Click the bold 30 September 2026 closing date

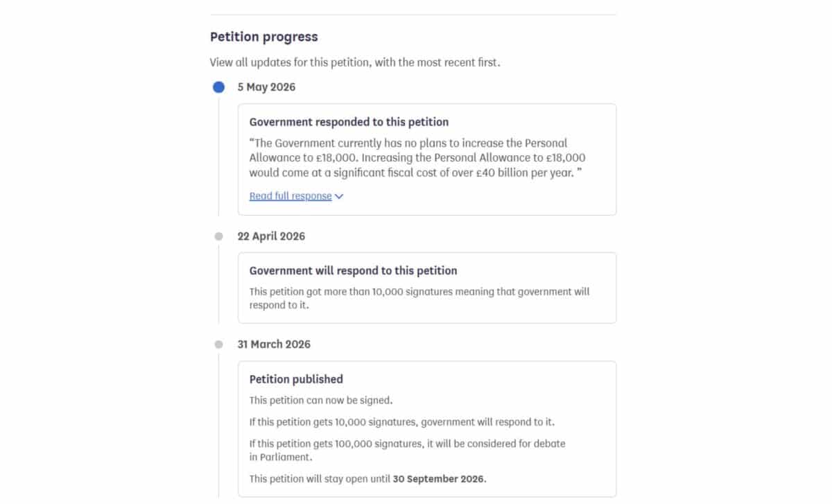coord(440,479)
